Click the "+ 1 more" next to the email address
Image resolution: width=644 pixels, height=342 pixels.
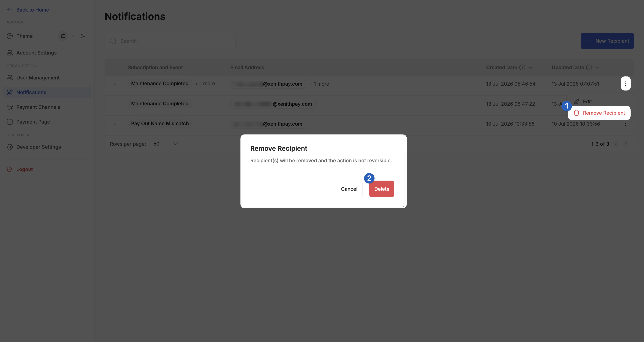[319, 84]
